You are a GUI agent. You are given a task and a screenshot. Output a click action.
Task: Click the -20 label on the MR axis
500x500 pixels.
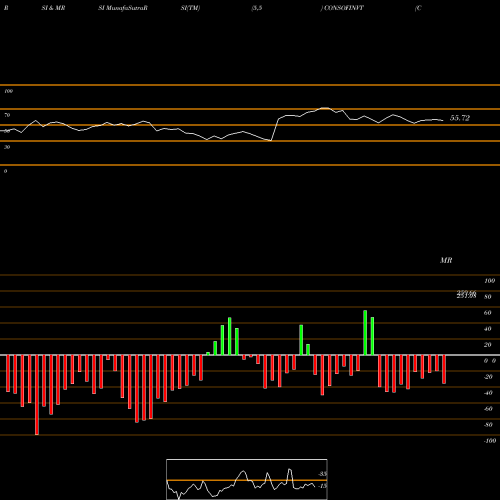point(488,377)
